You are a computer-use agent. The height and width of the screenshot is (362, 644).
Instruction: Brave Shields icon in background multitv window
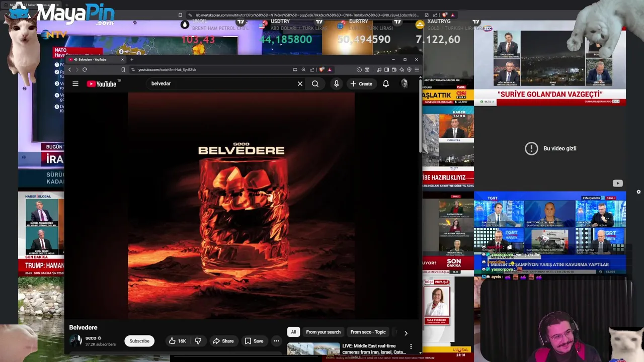[x=445, y=15]
